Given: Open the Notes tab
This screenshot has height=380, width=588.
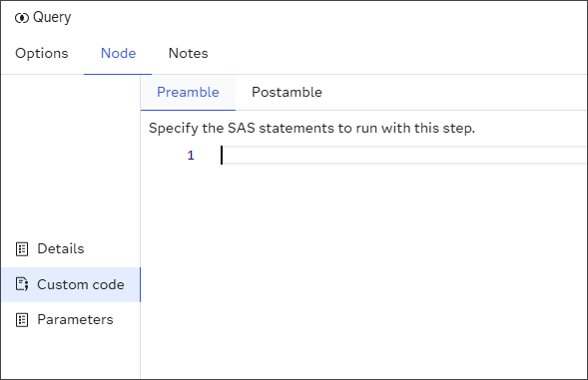Looking at the screenshot, I should pos(189,53).
